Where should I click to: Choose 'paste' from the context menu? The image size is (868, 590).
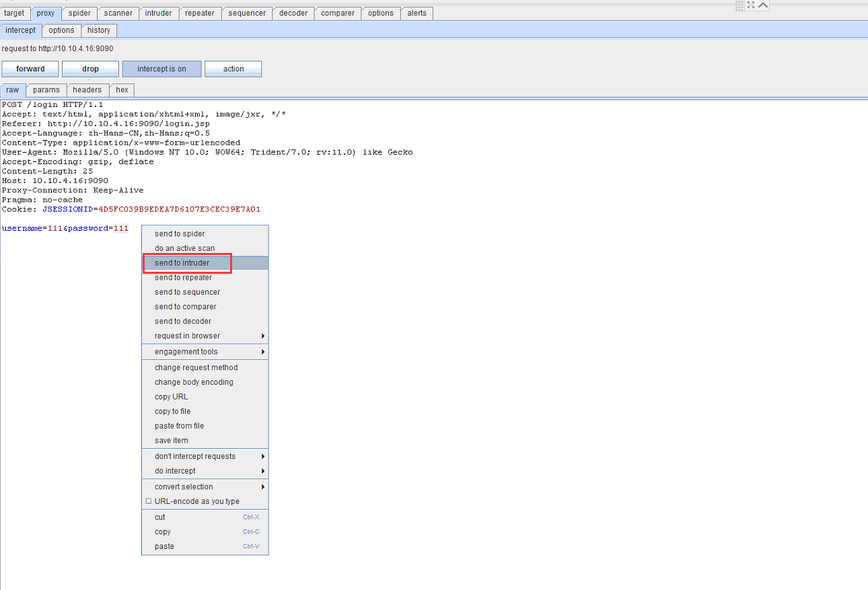[x=205, y=546]
